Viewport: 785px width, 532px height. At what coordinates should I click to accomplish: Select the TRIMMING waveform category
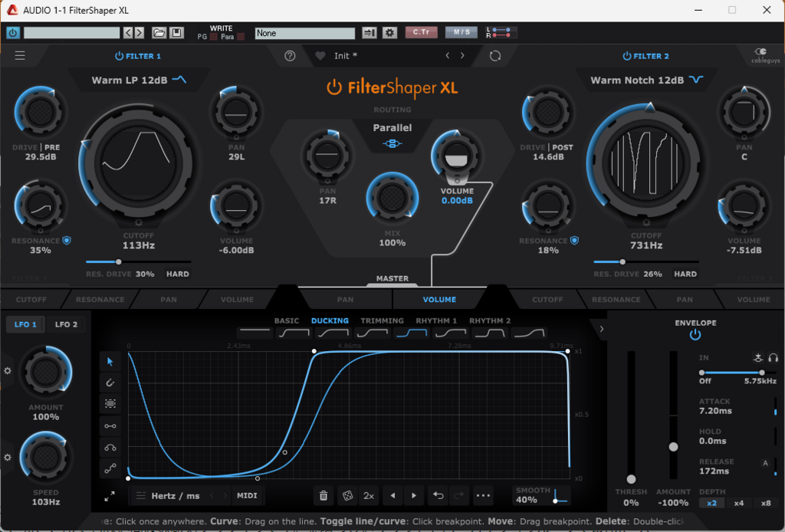[x=382, y=320]
